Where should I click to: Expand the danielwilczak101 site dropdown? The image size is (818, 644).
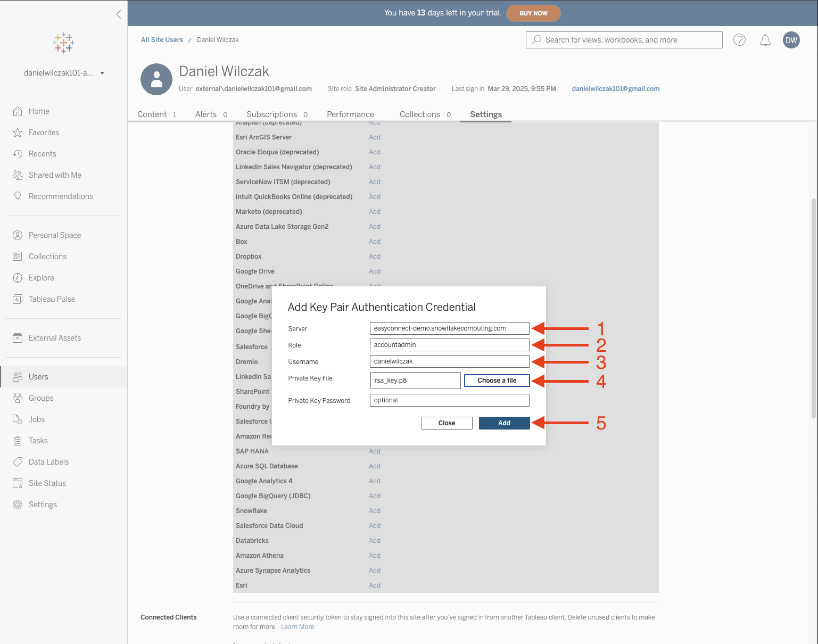point(102,73)
